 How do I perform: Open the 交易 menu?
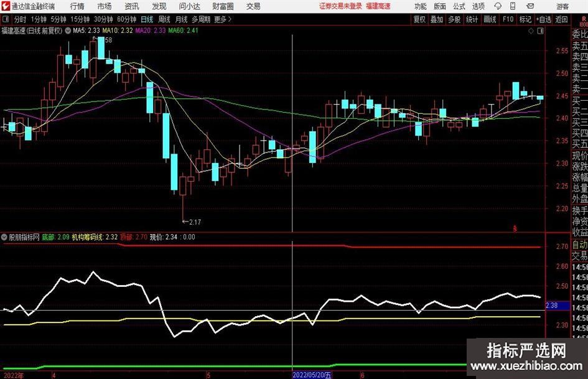coord(253,6)
